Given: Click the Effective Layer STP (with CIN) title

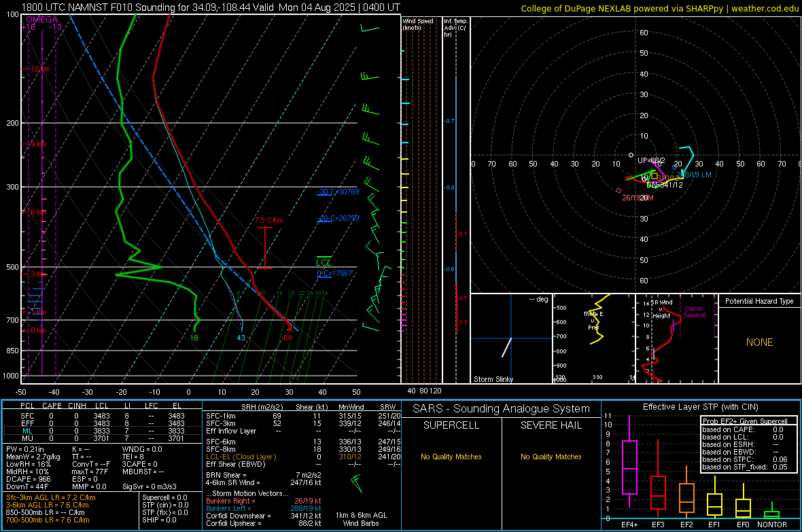Looking at the screenshot, I should 700,407.
